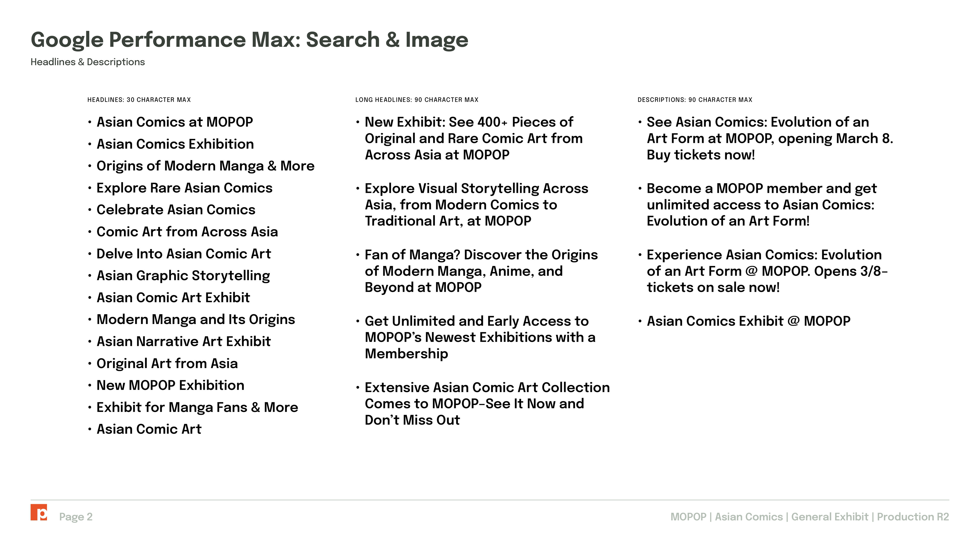The width and height of the screenshot is (980, 551).
Task: Click the 'Long Headlines: 90 Character Max' header
Action: (416, 100)
